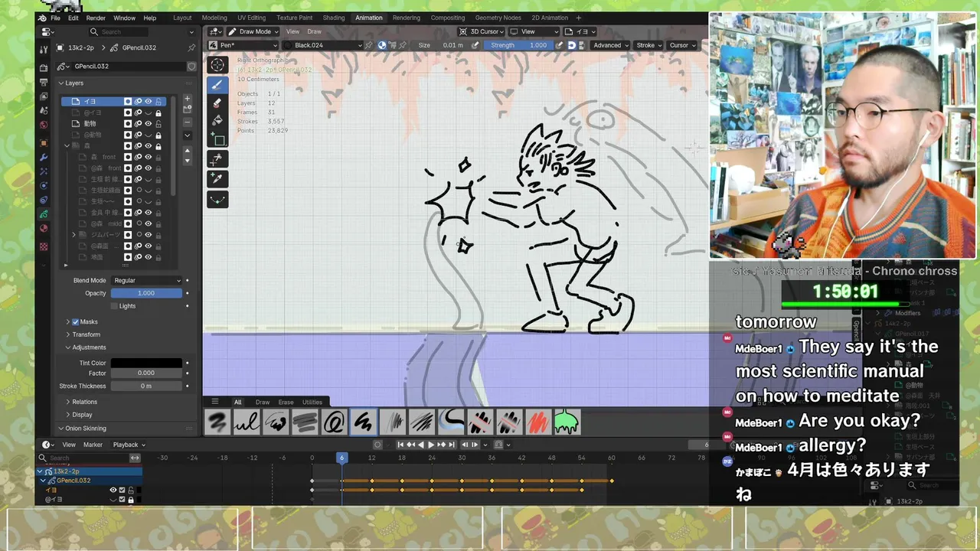980x551 pixels.
Task: Open the Stroke settings popover
Action: coord(648,45)
